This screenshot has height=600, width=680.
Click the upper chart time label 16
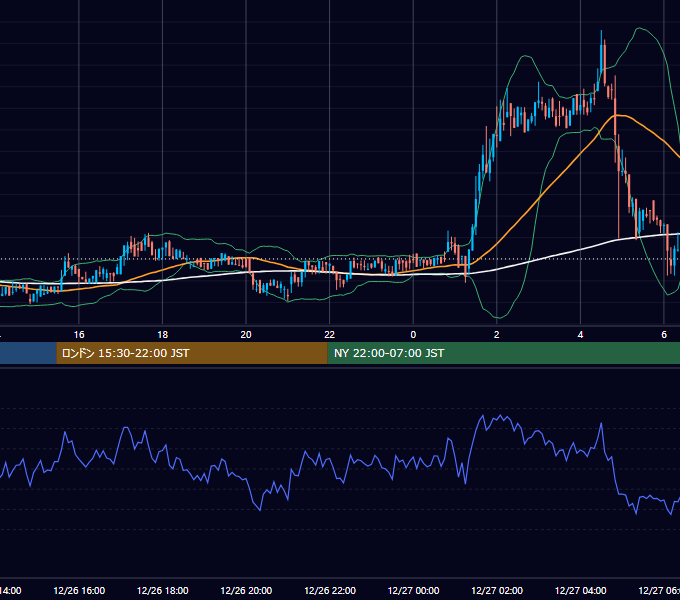tap(79, 334)
